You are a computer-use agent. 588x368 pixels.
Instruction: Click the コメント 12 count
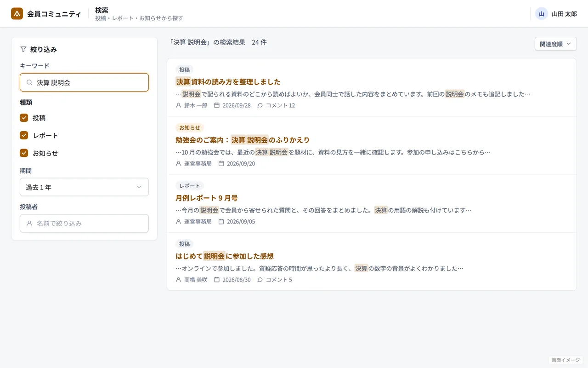280,105
